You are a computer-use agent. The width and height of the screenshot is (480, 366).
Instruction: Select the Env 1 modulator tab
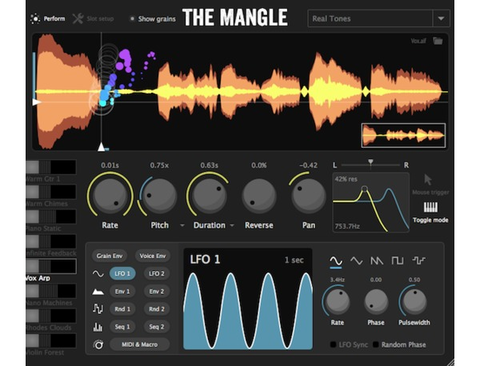pyautogui.click(x=122, y=291)
